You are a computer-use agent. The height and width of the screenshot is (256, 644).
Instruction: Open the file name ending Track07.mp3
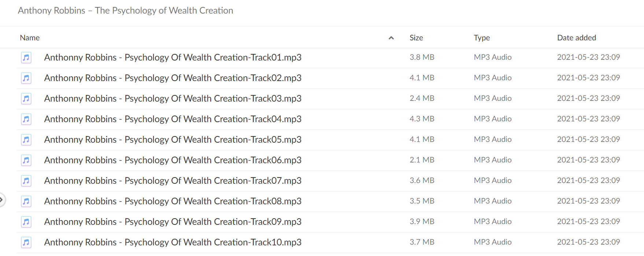click(x=173, y=181)
